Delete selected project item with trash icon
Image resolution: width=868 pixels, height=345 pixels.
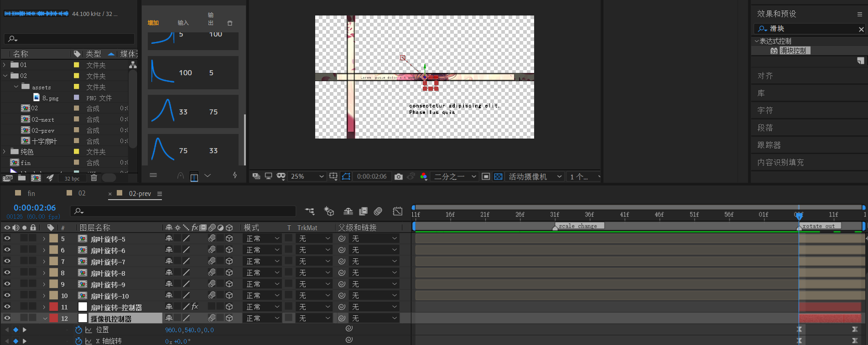pos(94,178)
